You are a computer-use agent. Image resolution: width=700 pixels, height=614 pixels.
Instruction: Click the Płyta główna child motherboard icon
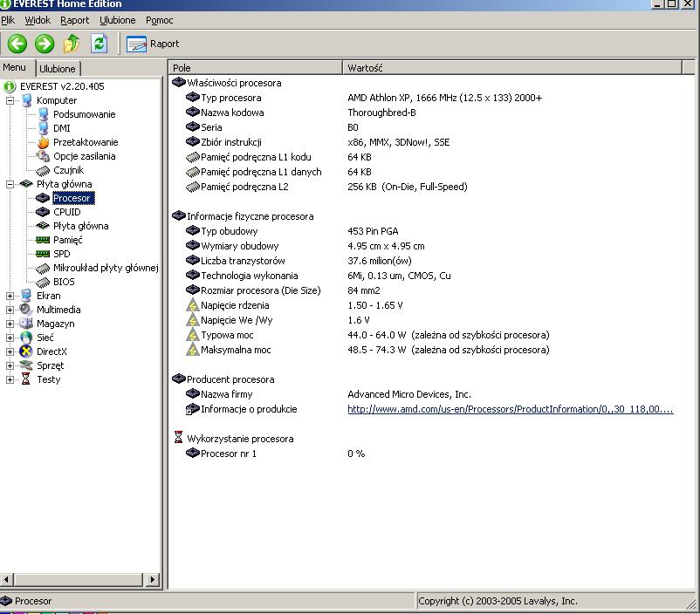pos(43,226)
